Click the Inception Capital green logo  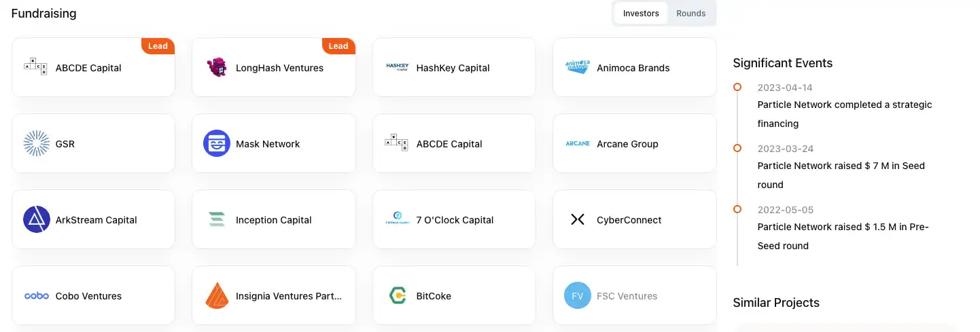point(217,220)
